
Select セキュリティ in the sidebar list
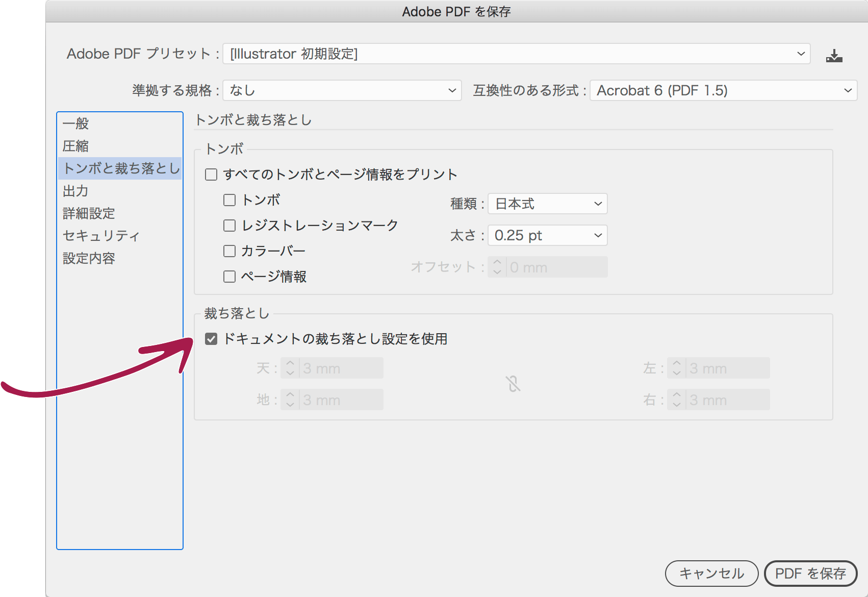coord(120,236)
